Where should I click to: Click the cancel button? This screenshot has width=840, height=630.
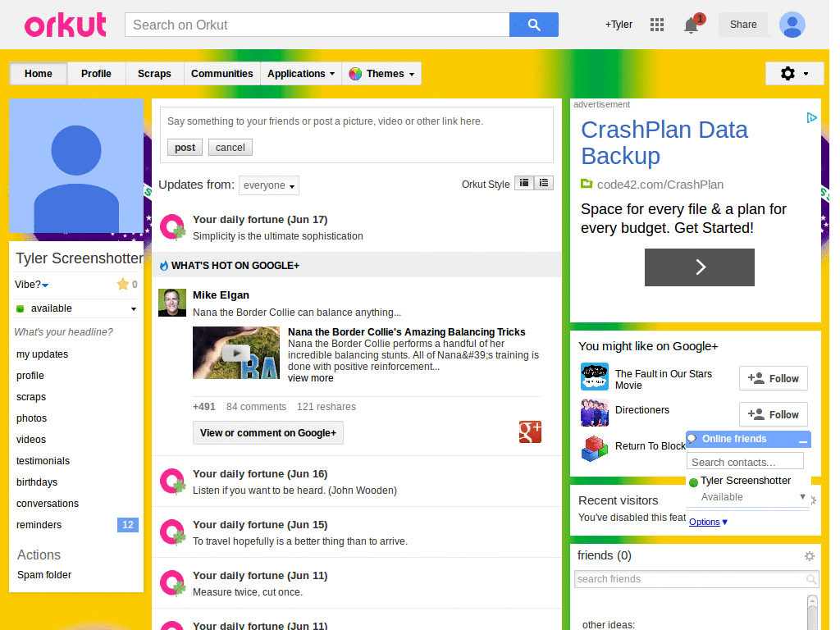(x=231, y=148)
